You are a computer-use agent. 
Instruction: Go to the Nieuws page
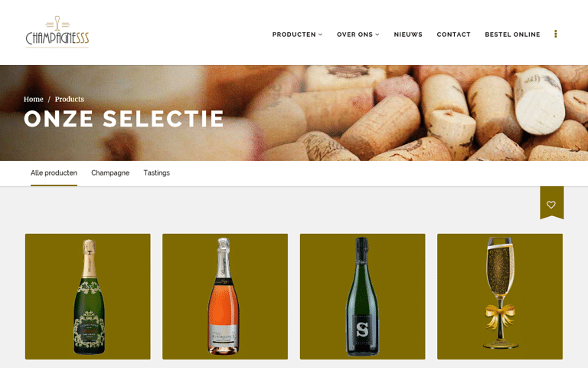click(408, 34)
